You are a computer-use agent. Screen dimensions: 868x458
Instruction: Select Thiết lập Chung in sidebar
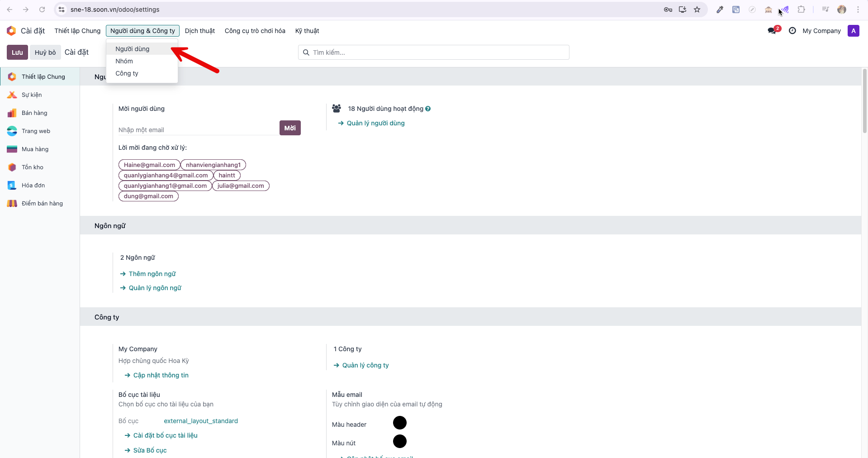40,76
